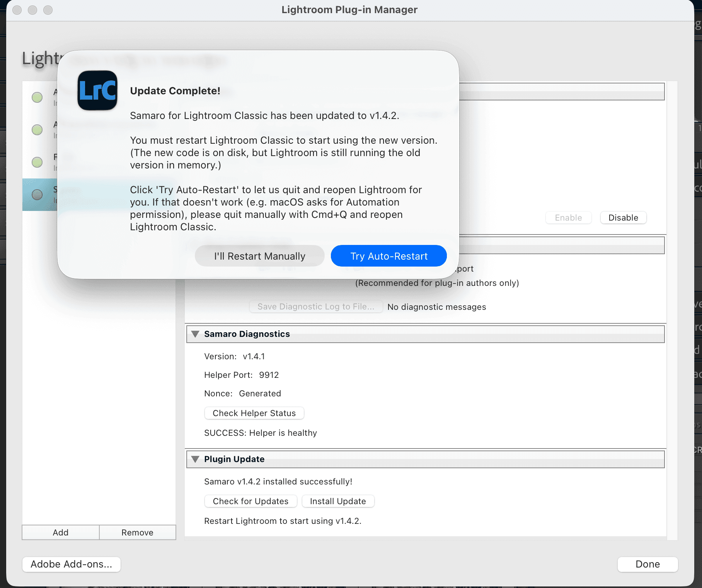Click the 'No diagnostic messages' label
The height and width of the screenshot is (588, 702).
(437, 307)
